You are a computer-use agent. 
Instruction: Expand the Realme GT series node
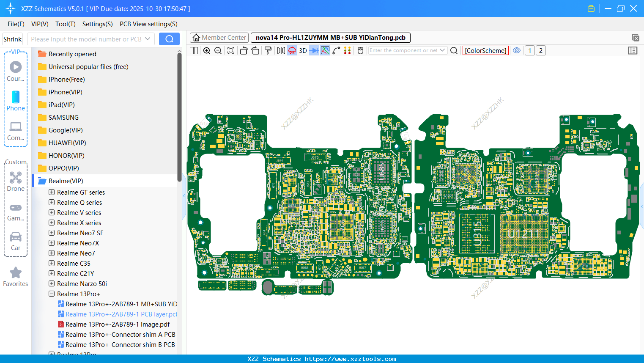pos(52,192)
